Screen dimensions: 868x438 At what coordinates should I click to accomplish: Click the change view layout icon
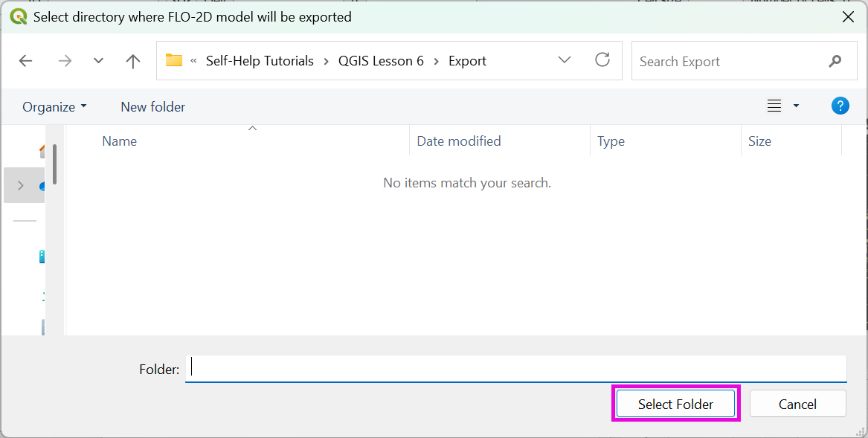point(774,106)
